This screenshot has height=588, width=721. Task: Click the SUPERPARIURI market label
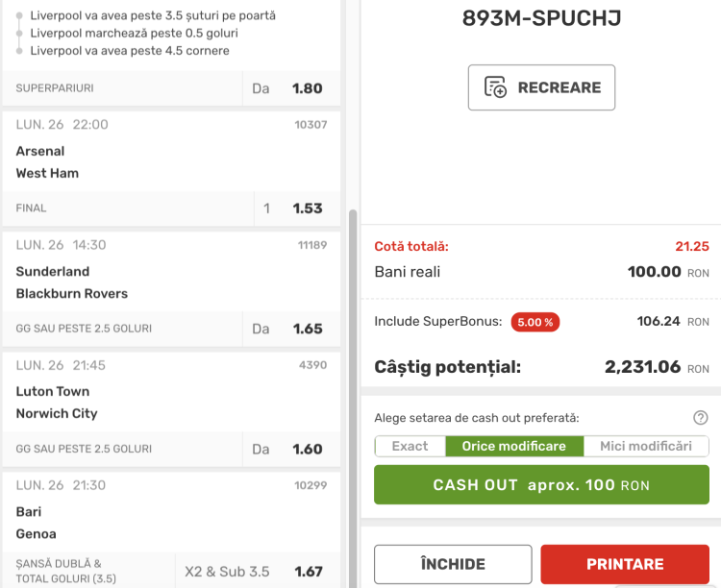(55, 88)
